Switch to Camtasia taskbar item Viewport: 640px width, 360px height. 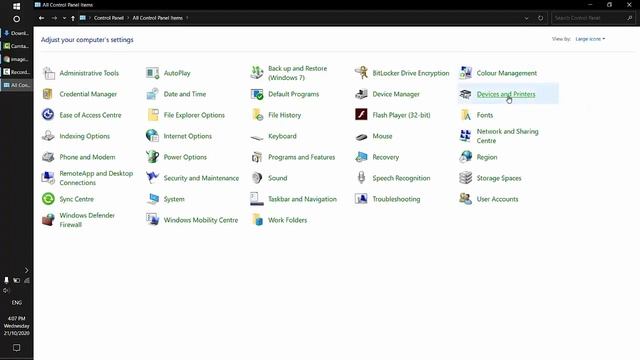coord(16,46)
